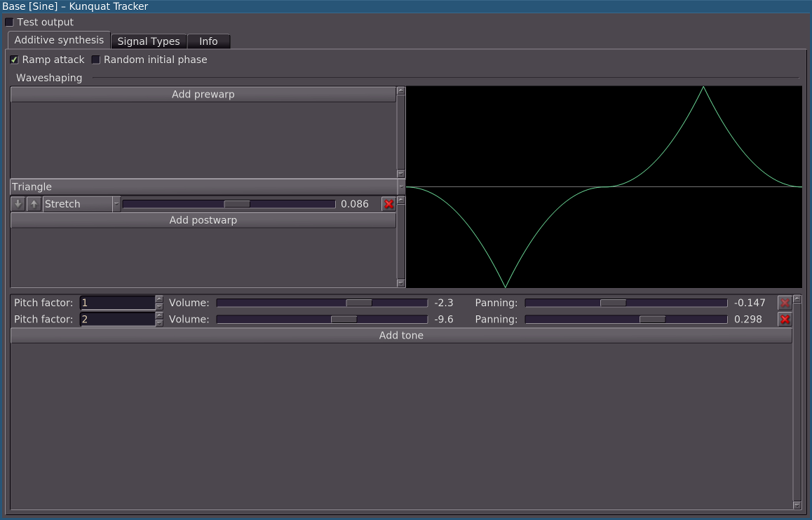Viewport: 812px width, 520px height.
Task: Switch to the Signal Types tab
Action: (149, 41)
